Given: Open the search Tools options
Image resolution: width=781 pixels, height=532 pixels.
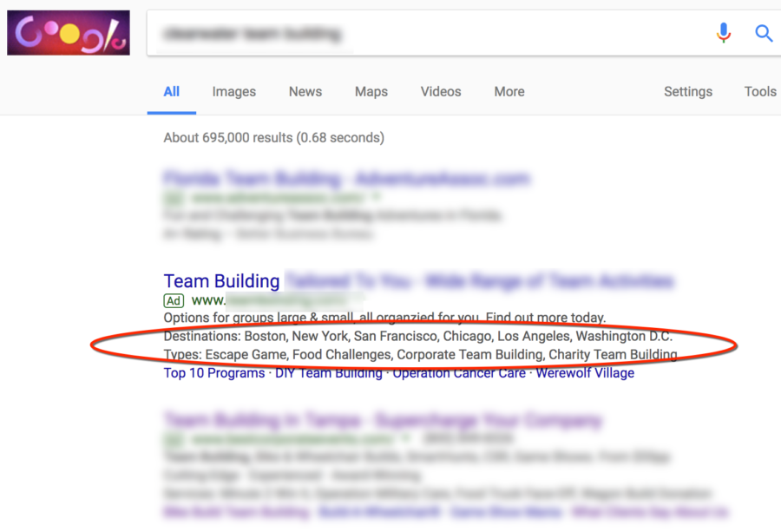Looking at the screenshot, I should coord(759,91).
